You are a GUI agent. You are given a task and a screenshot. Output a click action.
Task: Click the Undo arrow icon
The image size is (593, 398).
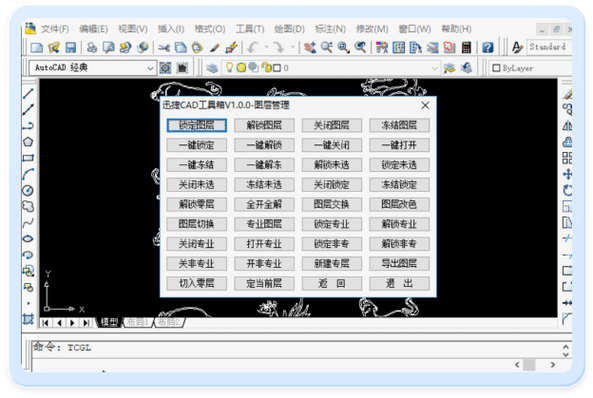coord(253,48)
